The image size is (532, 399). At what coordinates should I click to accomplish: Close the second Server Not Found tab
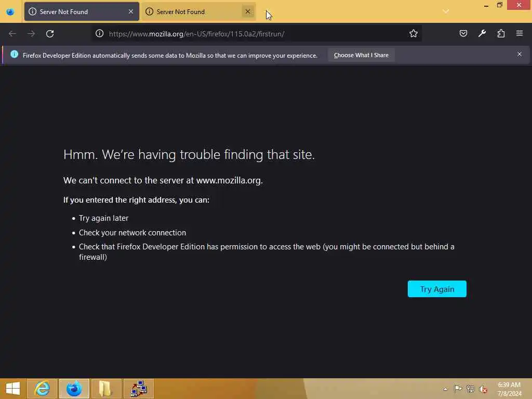click(248, 11)
